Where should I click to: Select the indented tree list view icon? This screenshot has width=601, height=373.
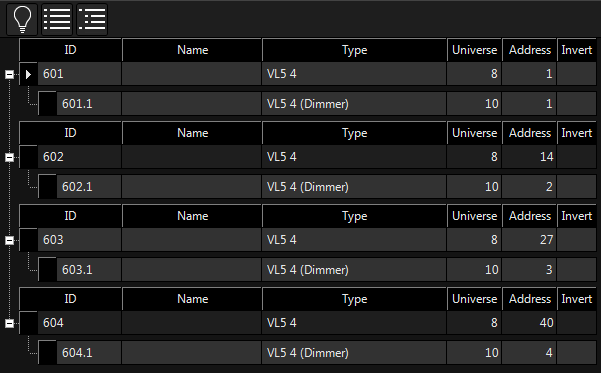pos(92,19)
